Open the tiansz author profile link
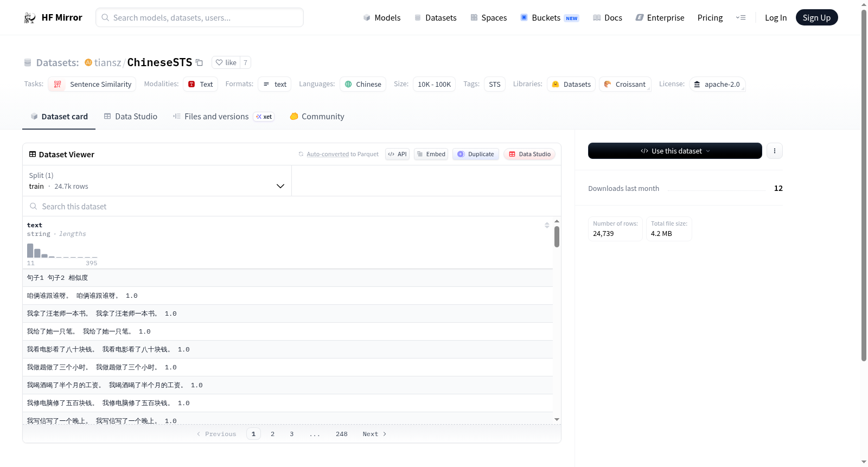868x467 pixels. tap(107, 62)
